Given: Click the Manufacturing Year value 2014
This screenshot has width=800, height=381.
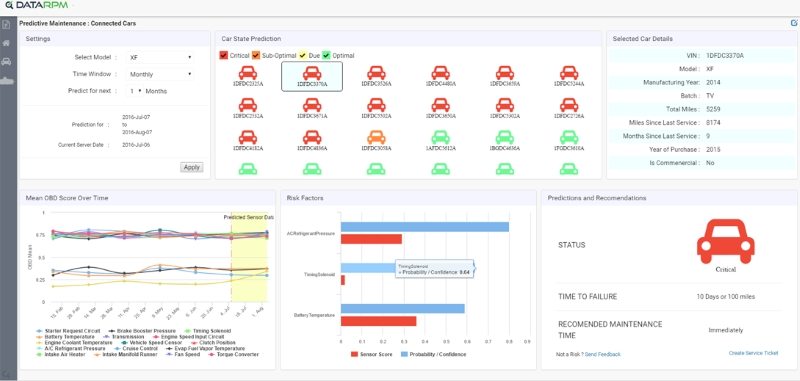Looking at the screenshot, I should pos(713,83).
